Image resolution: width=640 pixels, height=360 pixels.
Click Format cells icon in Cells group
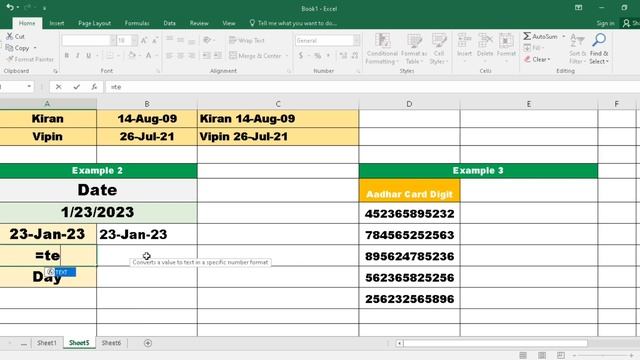506,41
